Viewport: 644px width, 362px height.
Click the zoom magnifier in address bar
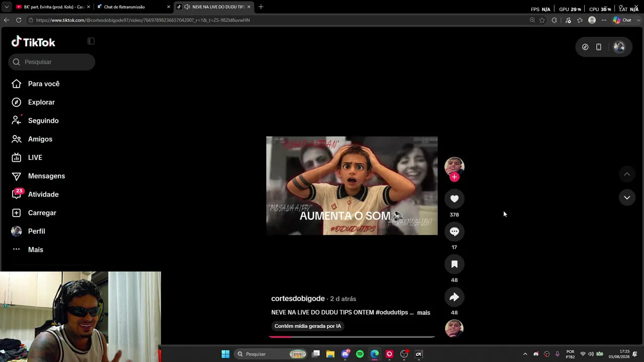pyautogui.click(x=532, y=20)
